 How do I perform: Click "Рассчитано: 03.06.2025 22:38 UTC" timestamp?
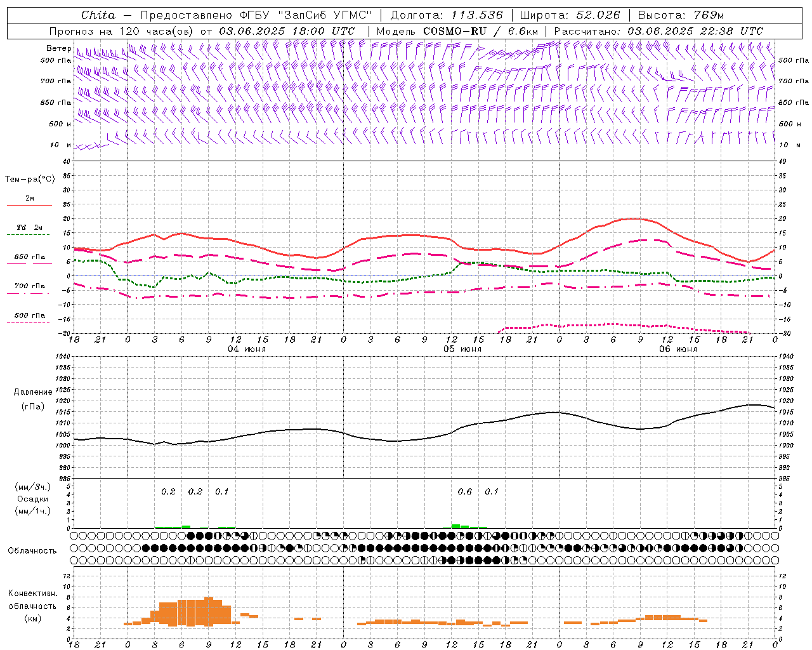[658, 31]
